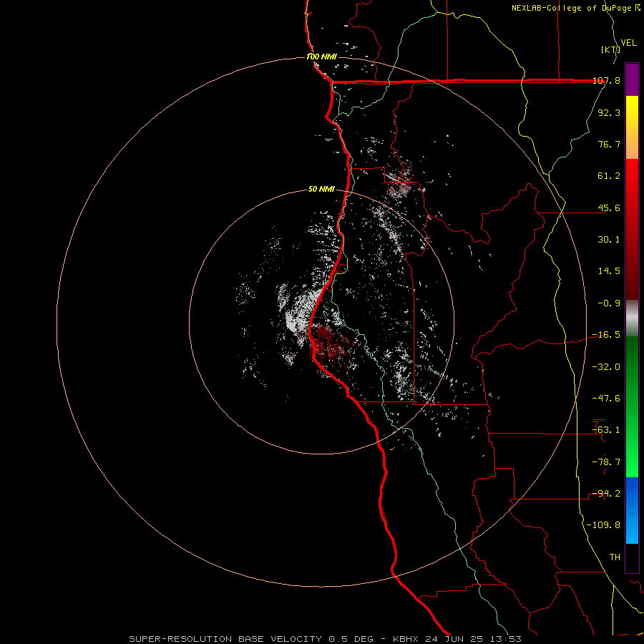The width and height of the screenshot is (644, 644).
Task: Choose the gray near-zero color bar segment
Action: click(x=632, y=318)
